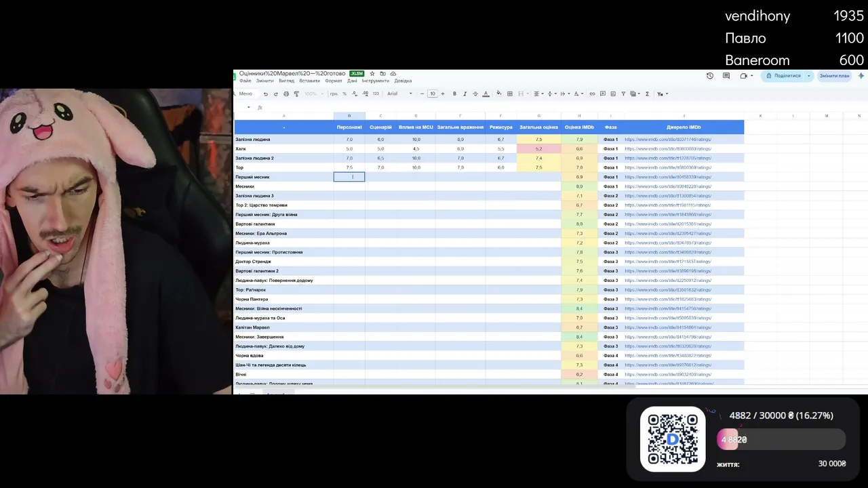Open the Інструменти menu

[376, 81]
